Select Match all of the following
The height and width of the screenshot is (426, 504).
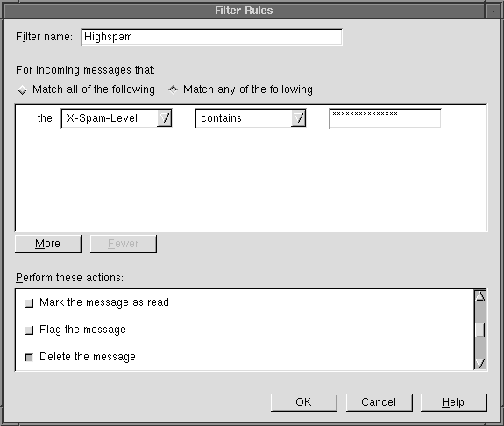click(x=22, y=89)
